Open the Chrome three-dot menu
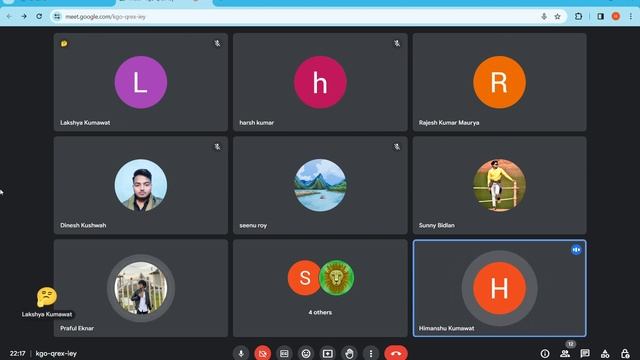640x360 pixels. (x=631, y=16)
